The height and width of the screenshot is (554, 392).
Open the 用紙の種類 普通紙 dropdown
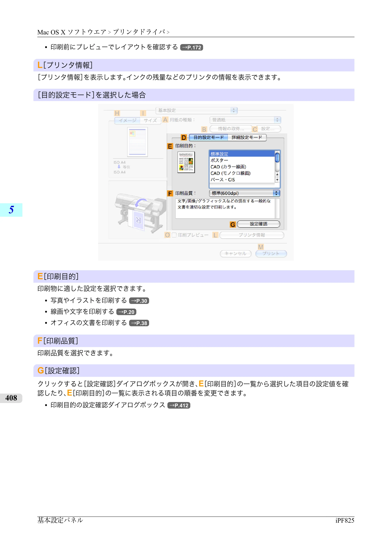(x=245, y=120)
